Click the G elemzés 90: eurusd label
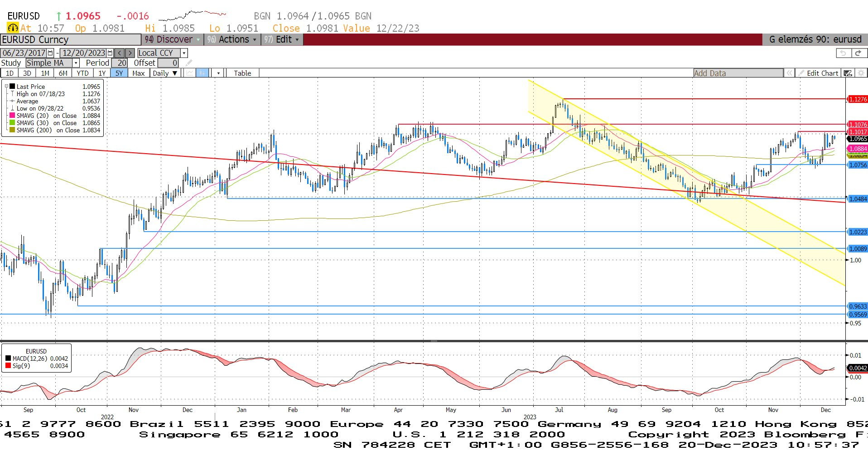The width and height of the screenshot is (868, 470). point(815,39)
